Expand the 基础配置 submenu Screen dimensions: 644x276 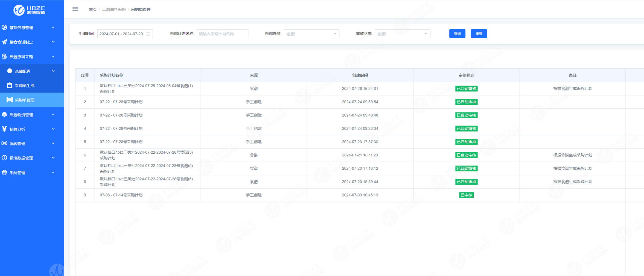pyautogui.click(x=32, y=71)
